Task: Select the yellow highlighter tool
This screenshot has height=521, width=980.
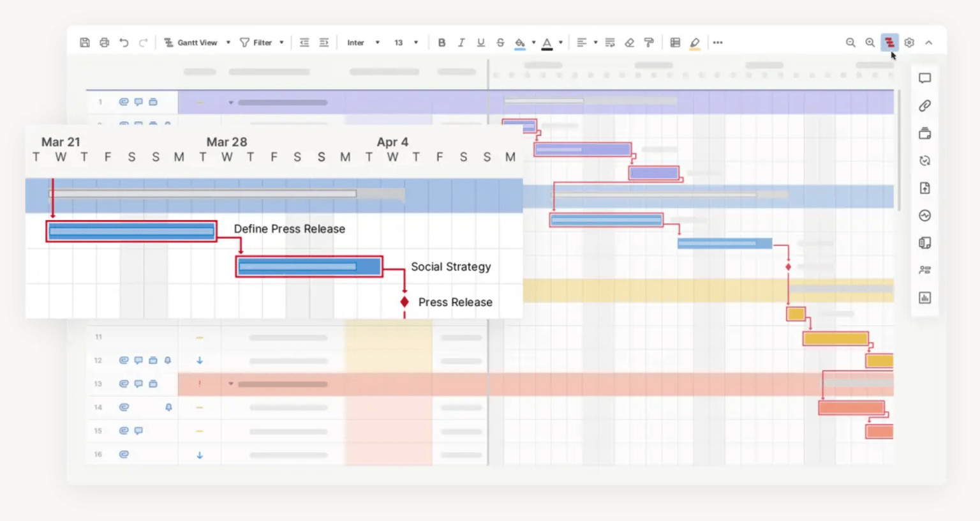Action: (x=695, y=42)
